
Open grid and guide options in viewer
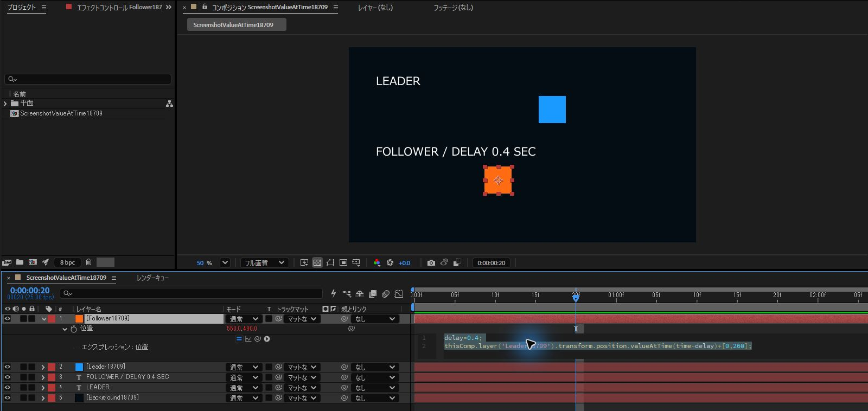pos(356,262)
